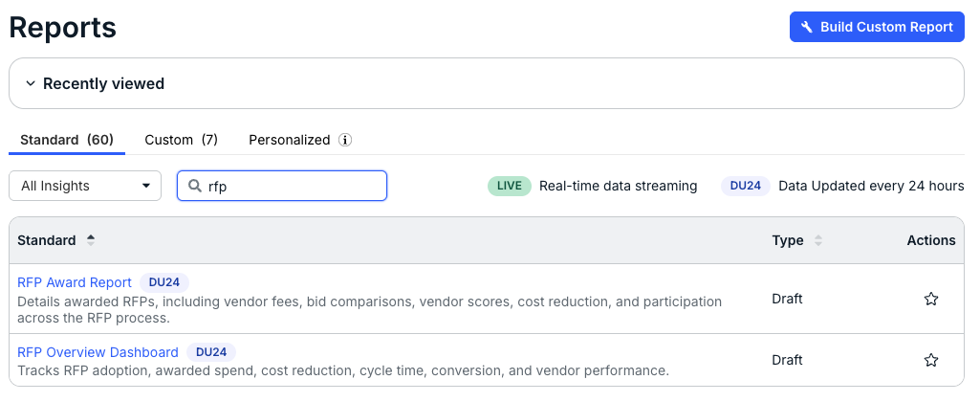Favorite the RFP Award Report with star
This screenshot has height=402, width=980.
(930, 299)
